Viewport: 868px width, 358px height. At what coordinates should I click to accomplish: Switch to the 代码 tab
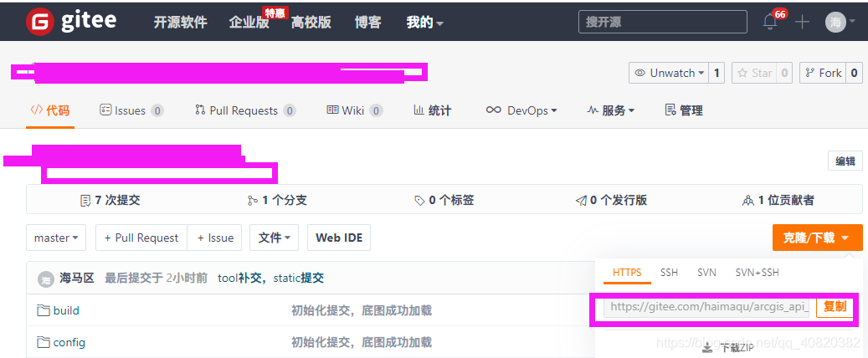[50, 110]
